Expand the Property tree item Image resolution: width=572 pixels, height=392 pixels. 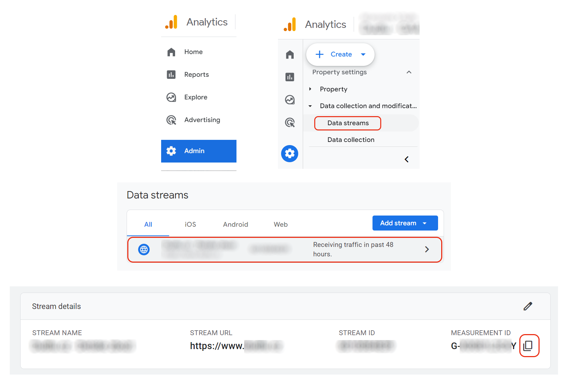pos(310,89)
